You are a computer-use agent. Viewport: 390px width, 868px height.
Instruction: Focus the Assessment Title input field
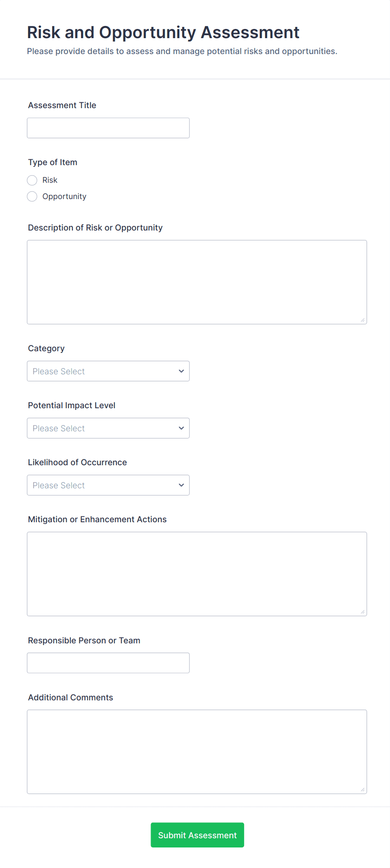point(108,128)
